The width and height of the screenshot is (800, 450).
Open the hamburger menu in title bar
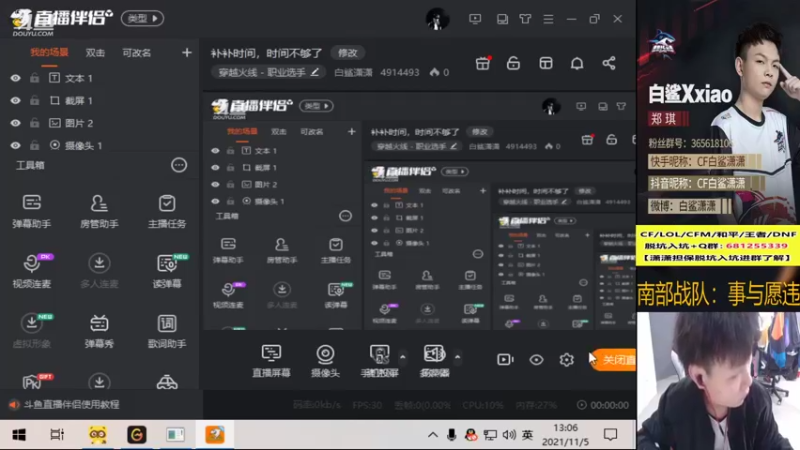coord(548,19)
